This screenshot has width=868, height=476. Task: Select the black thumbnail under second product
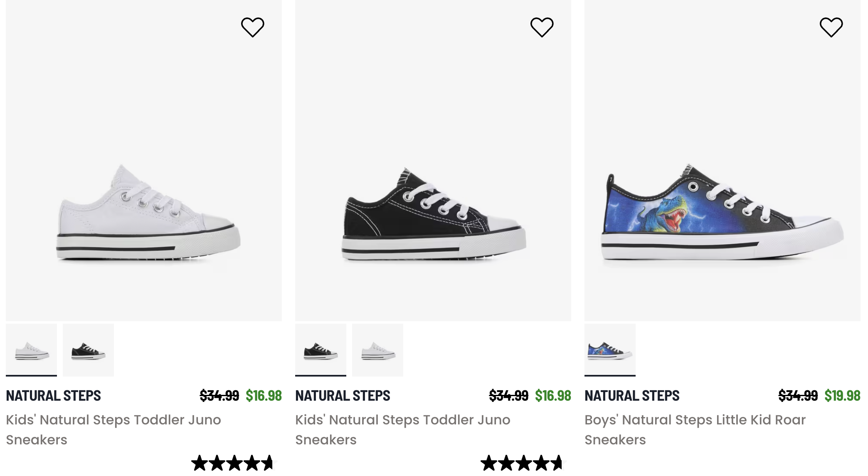tap(321, 350)
